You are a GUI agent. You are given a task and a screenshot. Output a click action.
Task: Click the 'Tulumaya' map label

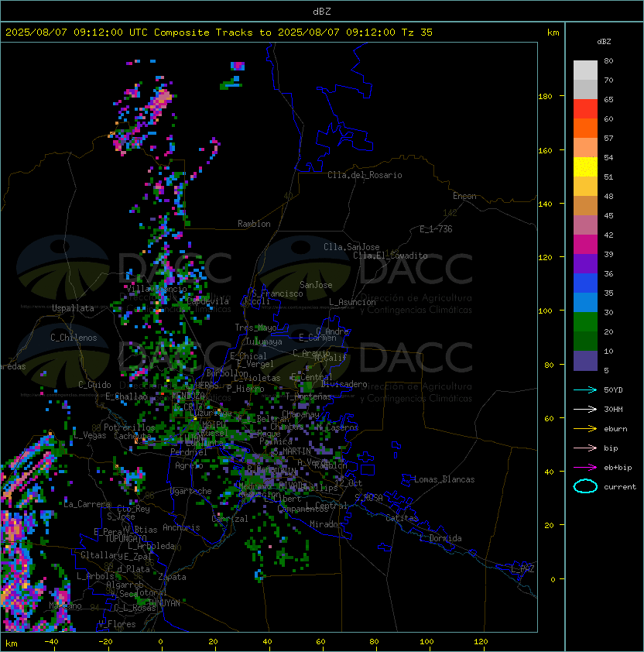tap(264, 341)
